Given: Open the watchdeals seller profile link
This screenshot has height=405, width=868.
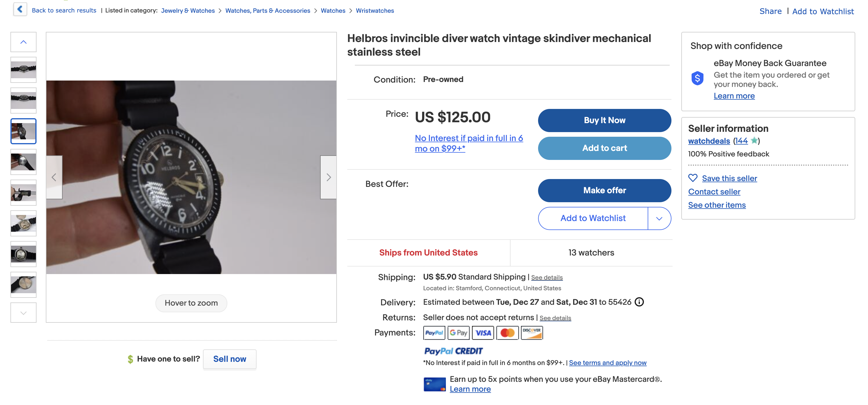Looking at the screenshot, I should pos(709,141).
